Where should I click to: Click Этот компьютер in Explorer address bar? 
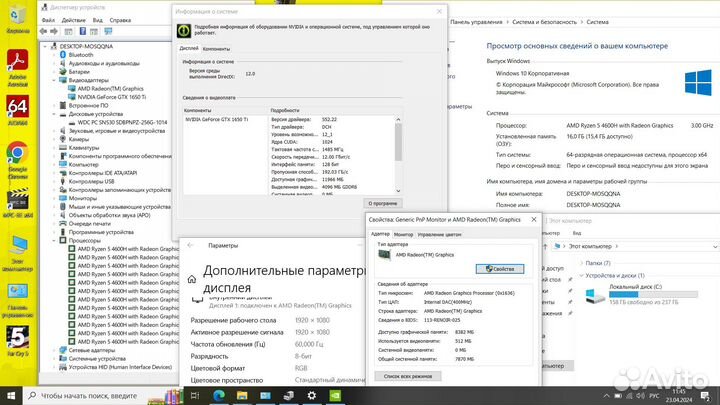point(590,247)
